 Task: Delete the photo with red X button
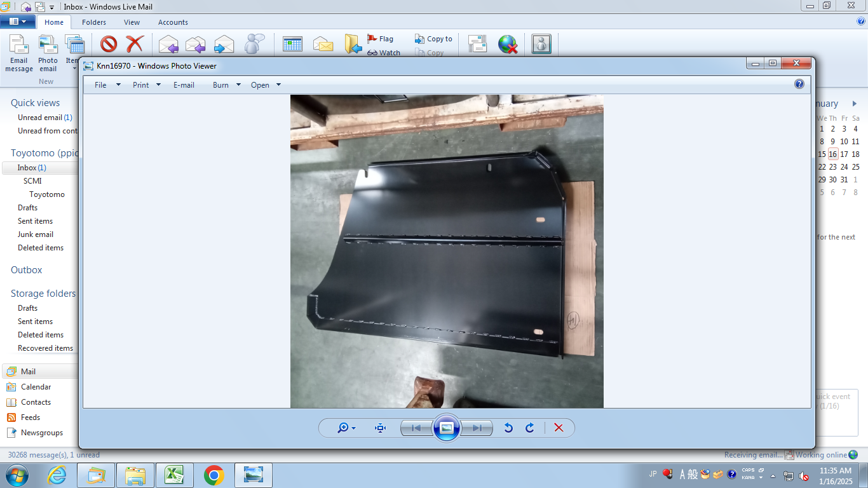click(559, 428)
